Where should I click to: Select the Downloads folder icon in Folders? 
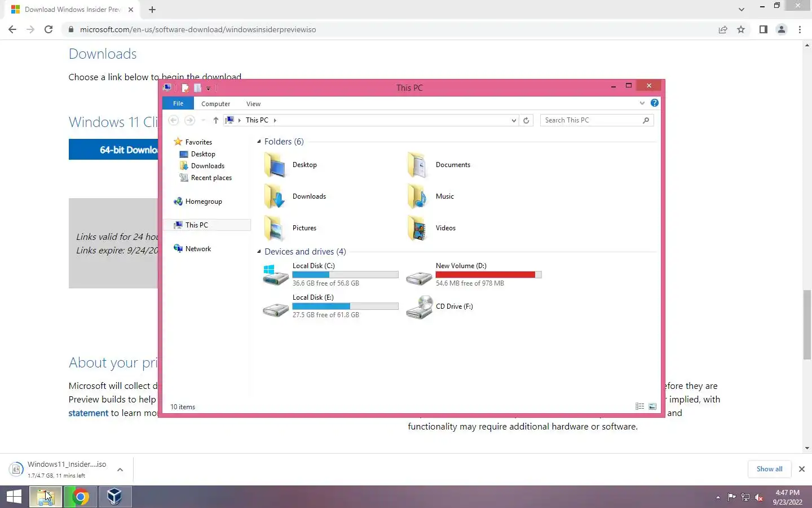pyautogui.click(x=275, y=196)
